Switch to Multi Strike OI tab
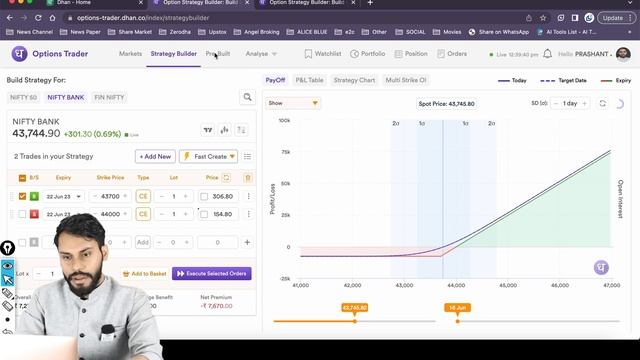The height and width of the screenshot is (360, 640). click(406, 80)
